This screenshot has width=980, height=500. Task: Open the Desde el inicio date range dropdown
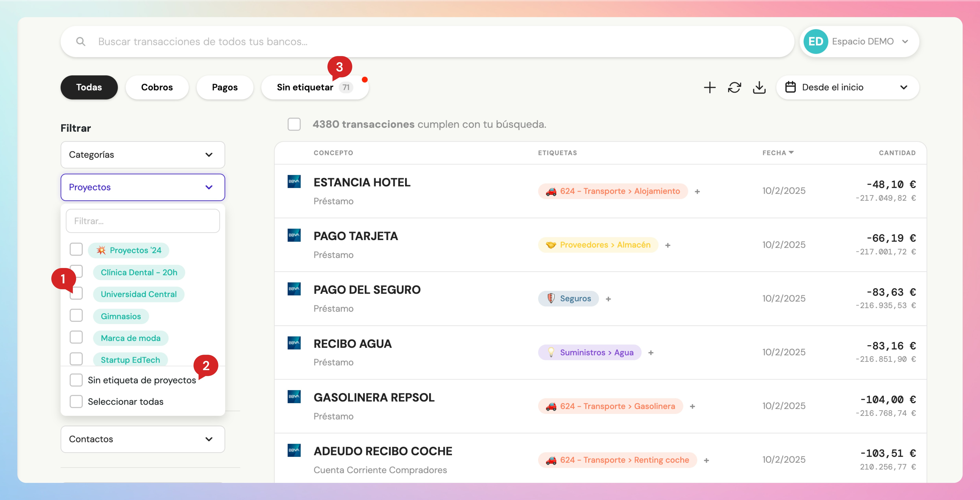[848, 88]
